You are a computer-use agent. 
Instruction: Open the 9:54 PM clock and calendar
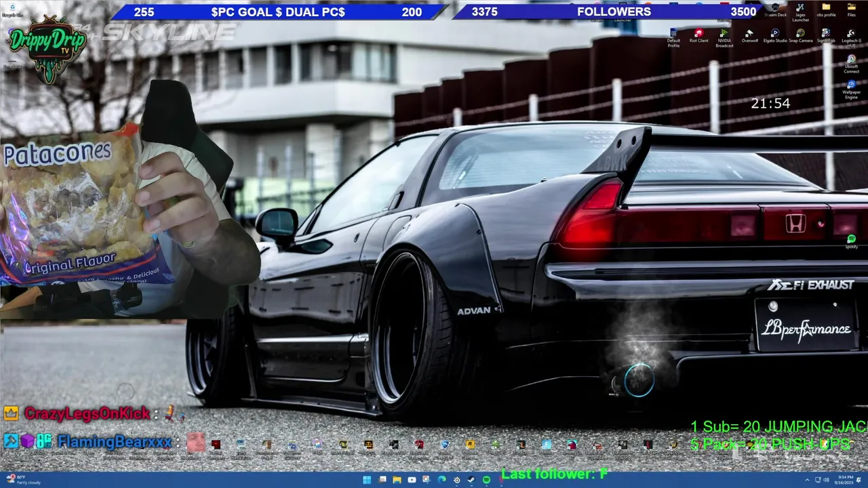844,480
